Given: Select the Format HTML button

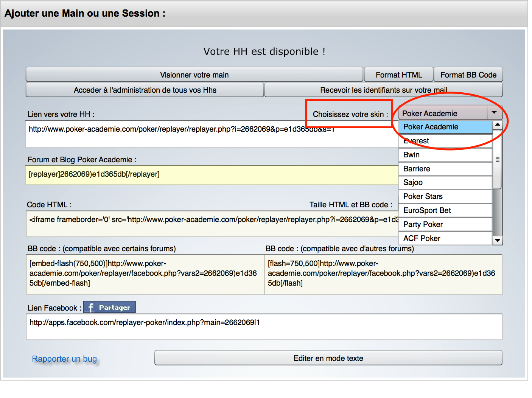Looking at the screenshot, I should pos(398,75).
